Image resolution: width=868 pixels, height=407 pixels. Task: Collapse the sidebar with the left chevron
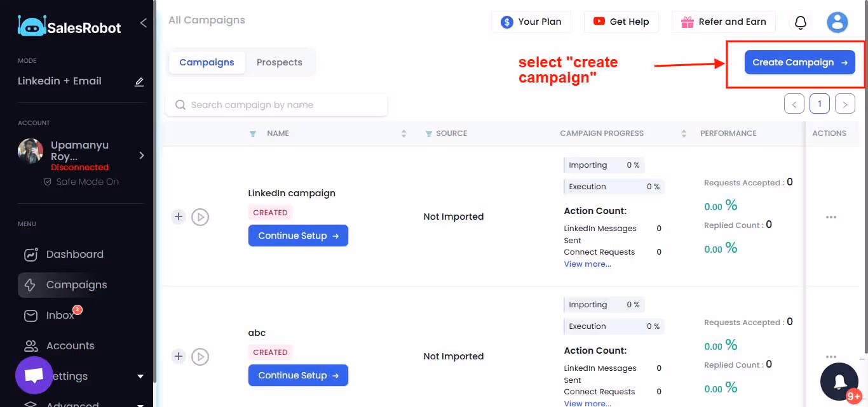143,22
